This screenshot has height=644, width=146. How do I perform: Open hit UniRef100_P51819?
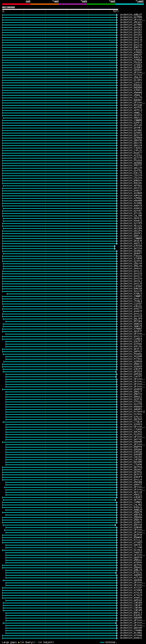click(131, 63)
